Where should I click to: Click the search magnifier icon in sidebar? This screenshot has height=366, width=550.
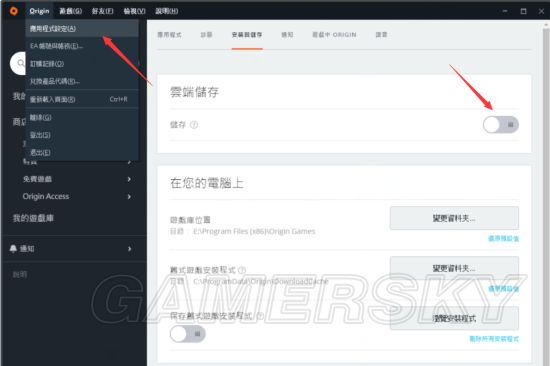pos(21,63)
